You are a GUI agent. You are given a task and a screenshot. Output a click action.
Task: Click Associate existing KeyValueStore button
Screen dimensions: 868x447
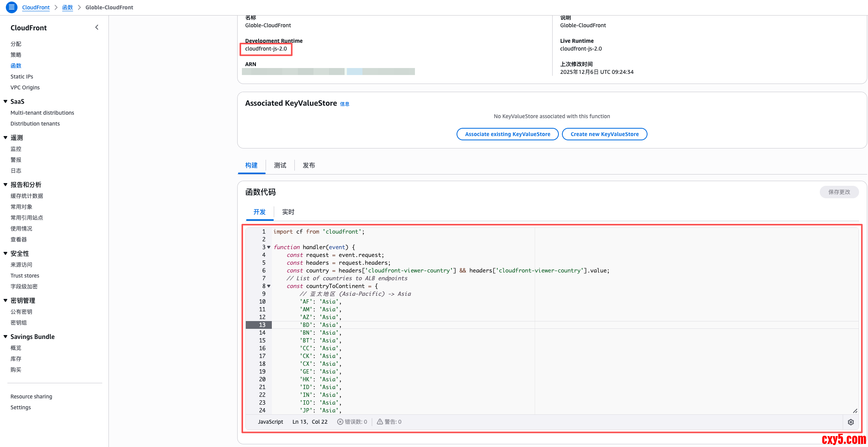pyautogui.click(x=507, y=134)
